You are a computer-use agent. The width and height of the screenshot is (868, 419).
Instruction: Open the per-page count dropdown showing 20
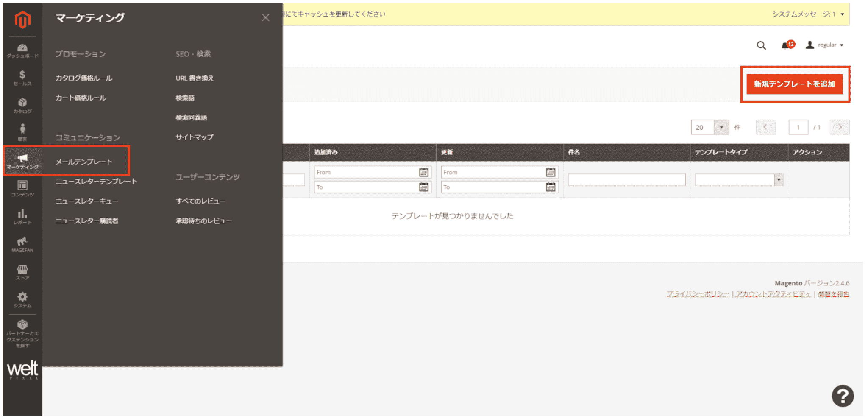709,127
